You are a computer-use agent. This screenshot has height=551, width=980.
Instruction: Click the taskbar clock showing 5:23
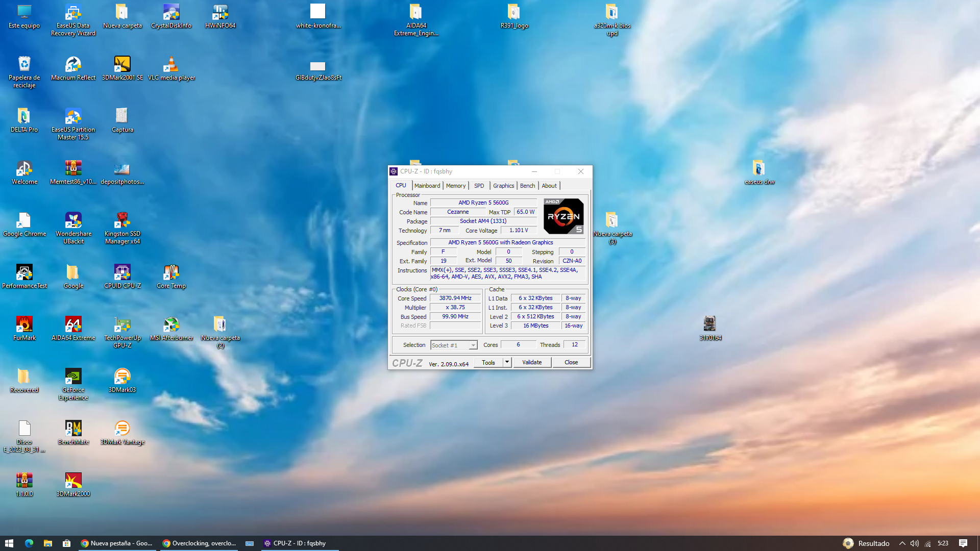[943, 543]
